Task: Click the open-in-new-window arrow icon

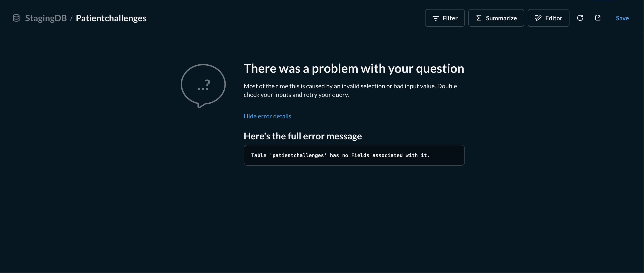Action: pos(598,18)
